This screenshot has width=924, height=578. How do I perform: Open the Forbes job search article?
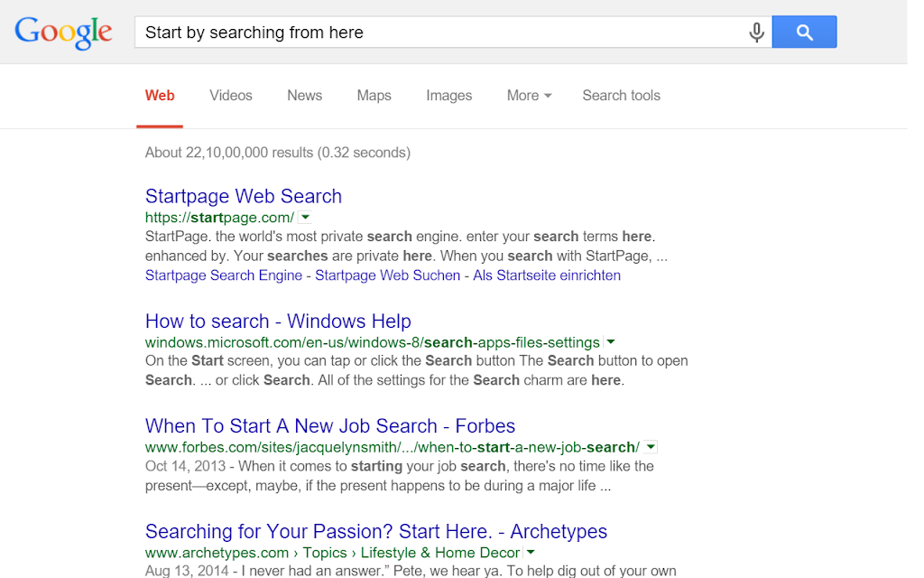(330, 426)
